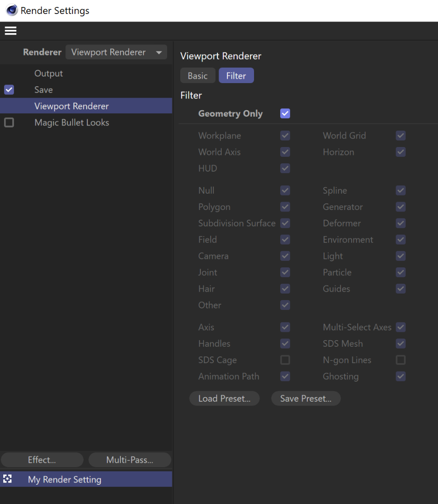Click the Cinema 4D app logo icon

pyautogui.click(x=12, y=10)
